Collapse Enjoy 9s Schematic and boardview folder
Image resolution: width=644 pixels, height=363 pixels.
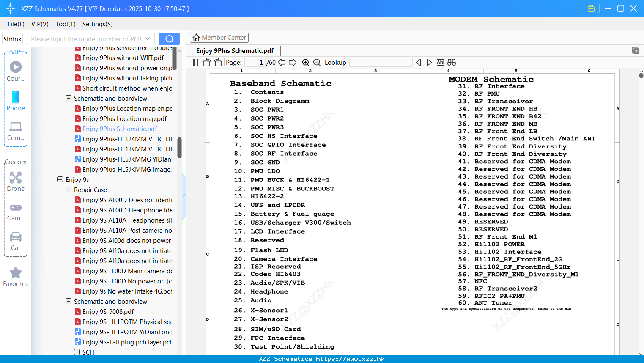(x=69, y=301)
